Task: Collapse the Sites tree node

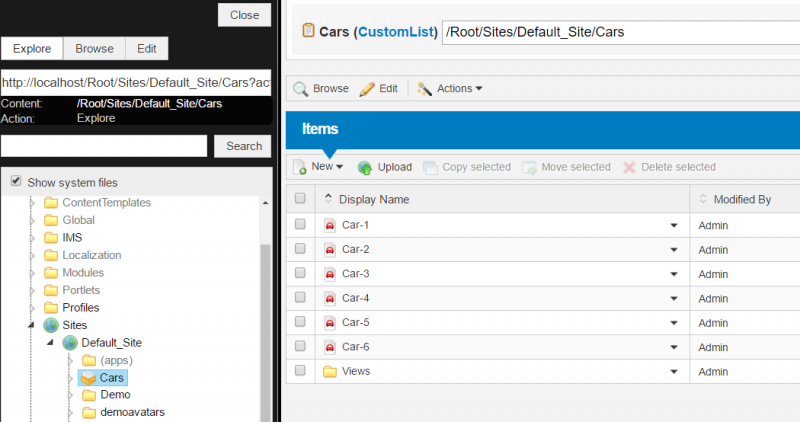Action: point(32,325)
